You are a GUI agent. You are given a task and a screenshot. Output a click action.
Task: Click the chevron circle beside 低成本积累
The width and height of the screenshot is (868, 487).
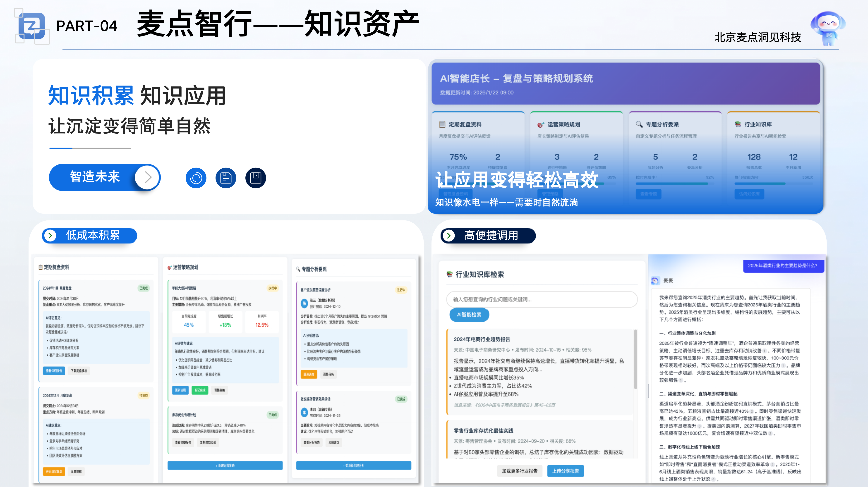[x=50, y=235]
